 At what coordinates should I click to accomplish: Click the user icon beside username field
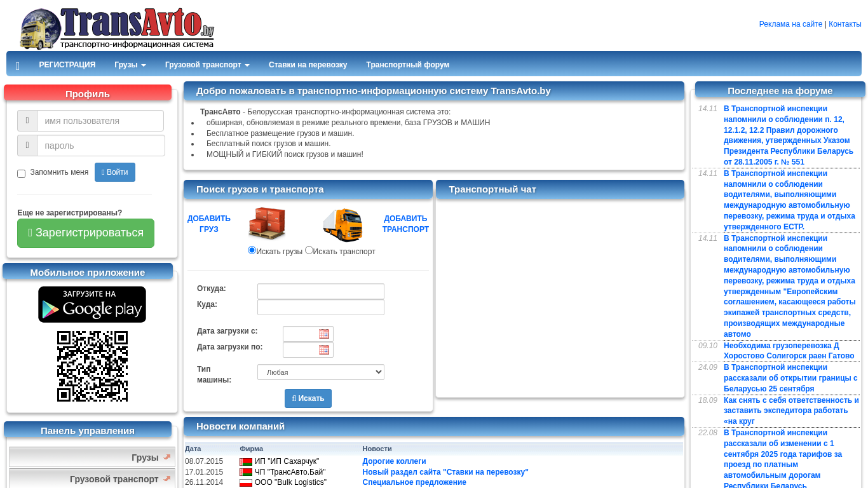coord(27,121)
